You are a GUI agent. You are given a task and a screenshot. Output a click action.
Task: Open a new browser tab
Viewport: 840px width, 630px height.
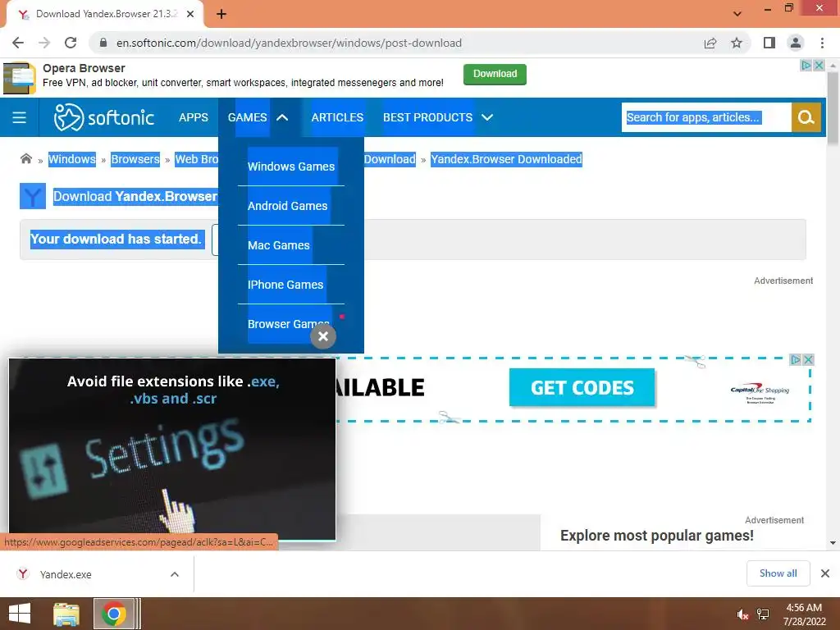tap(221, 14)
